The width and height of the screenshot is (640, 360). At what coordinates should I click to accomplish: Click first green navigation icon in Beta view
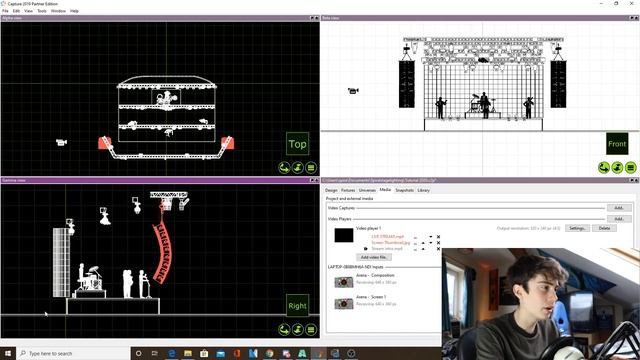604,167
